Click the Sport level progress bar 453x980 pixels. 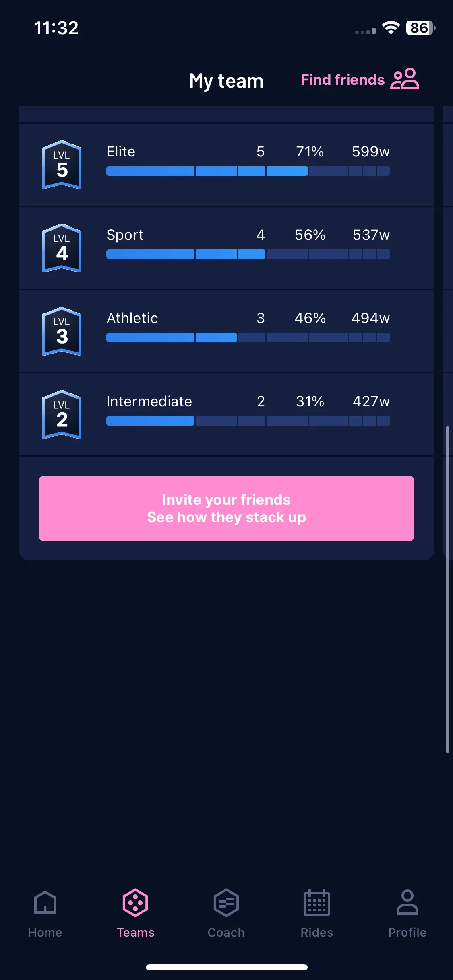click(x=248, y=254)
